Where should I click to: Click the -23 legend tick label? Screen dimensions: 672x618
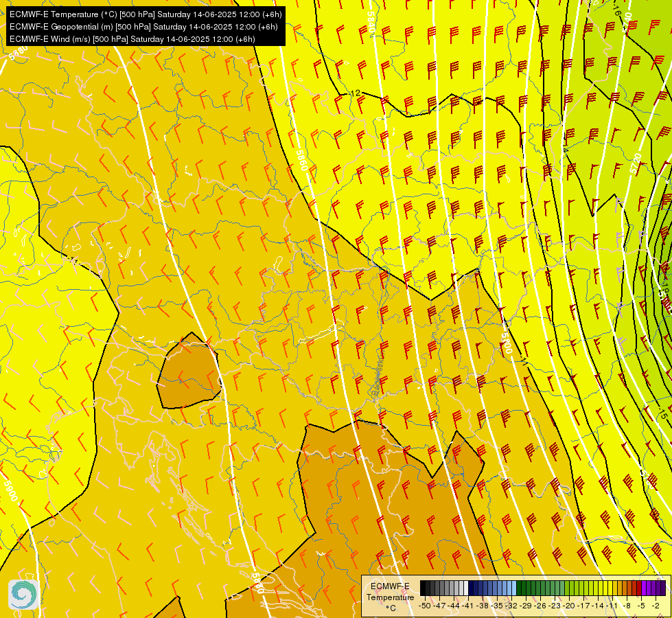point(555,606)
